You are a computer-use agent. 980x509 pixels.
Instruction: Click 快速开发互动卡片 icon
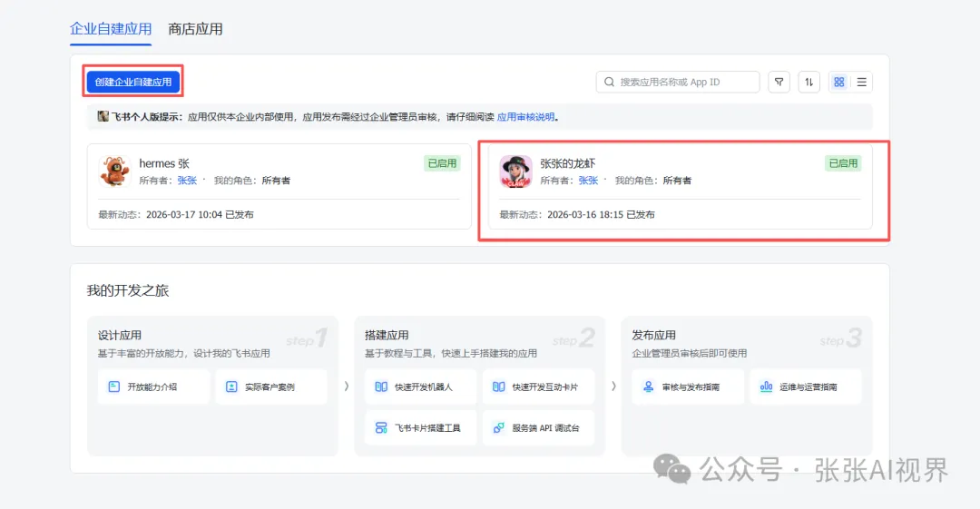(x=499, y=387)
